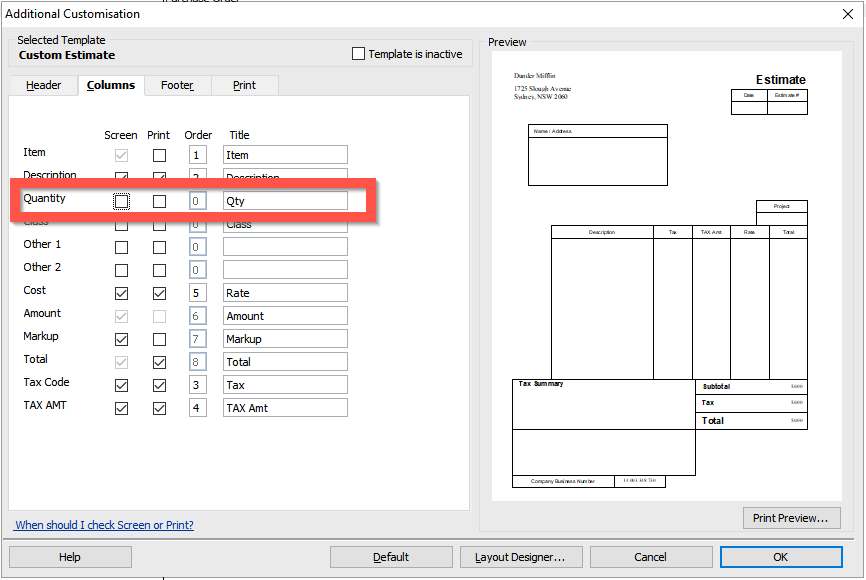The image size is (866, 580).
Task: Click the Estimate preview thumbnail
Action: [667, 276]
